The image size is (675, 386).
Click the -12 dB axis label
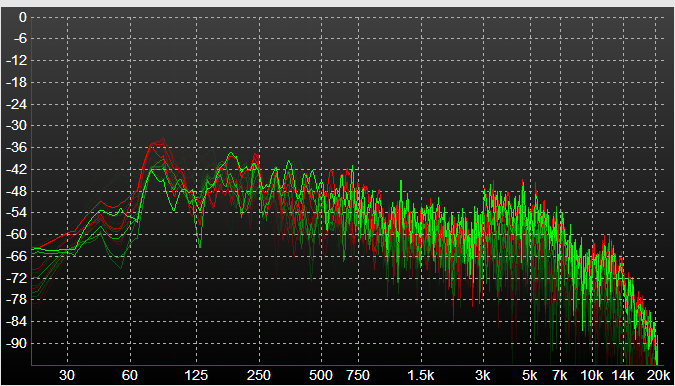(17, 61)
